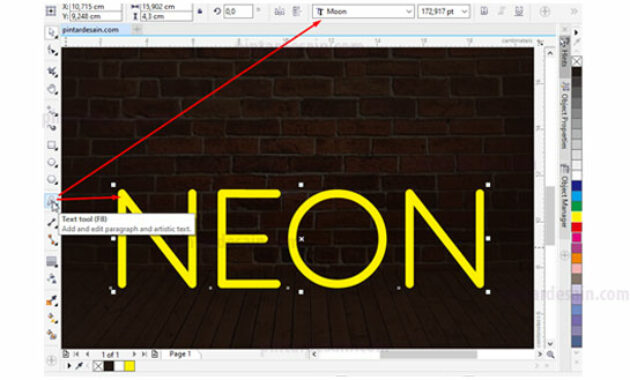The height and width of the screenshot is (380, 630).
Task: Open the Object Manager docker tab
Action: click(x=565, y=196)
